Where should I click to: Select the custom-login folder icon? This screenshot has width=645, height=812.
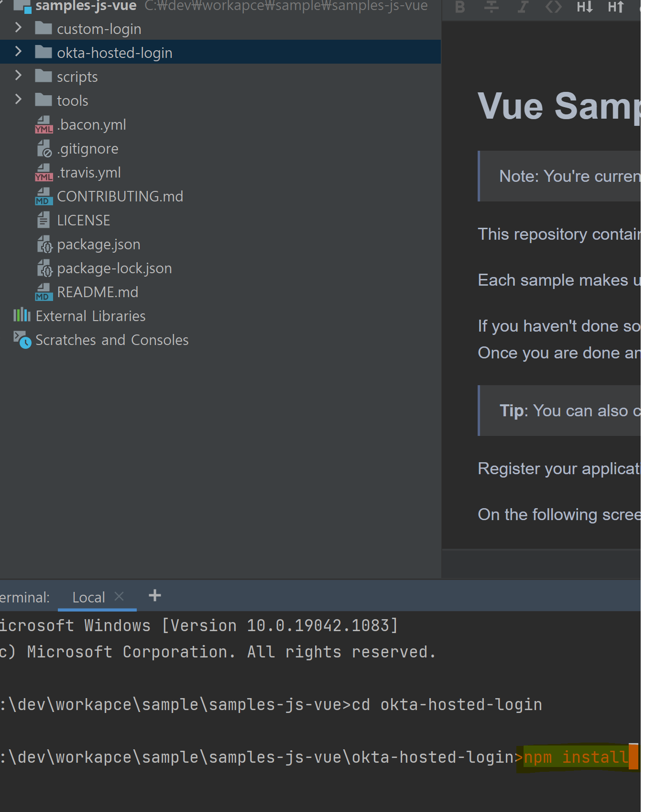[44, 28]
